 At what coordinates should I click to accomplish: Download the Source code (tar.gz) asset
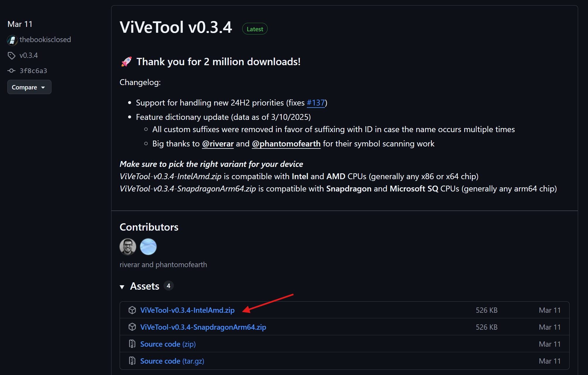point(172,361)
